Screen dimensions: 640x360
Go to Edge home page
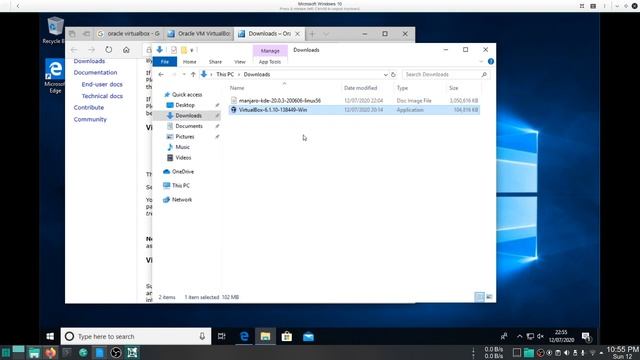click(x=126, y=50)
